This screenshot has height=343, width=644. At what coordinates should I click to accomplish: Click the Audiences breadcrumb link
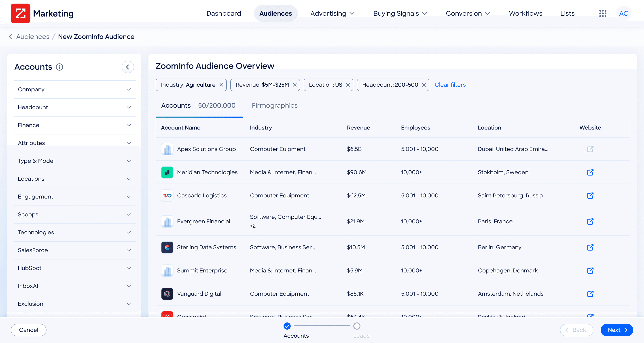[33, 37]
